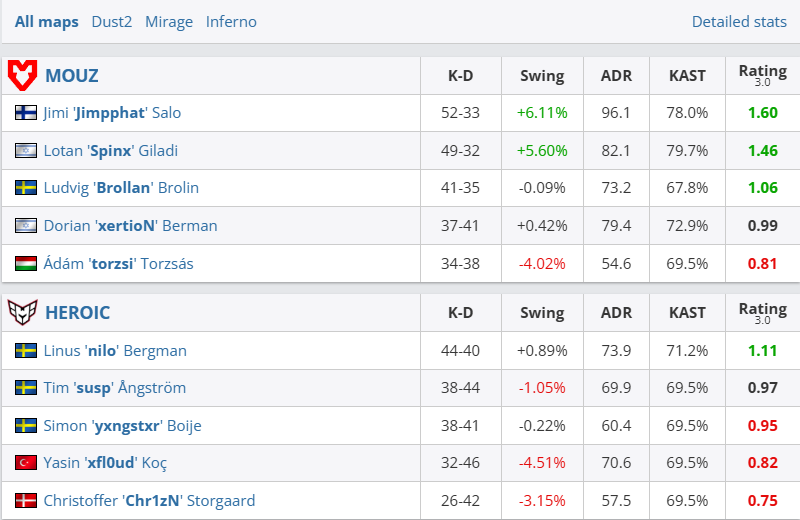Click the MOUZ team logo icon

pos(23,75)
